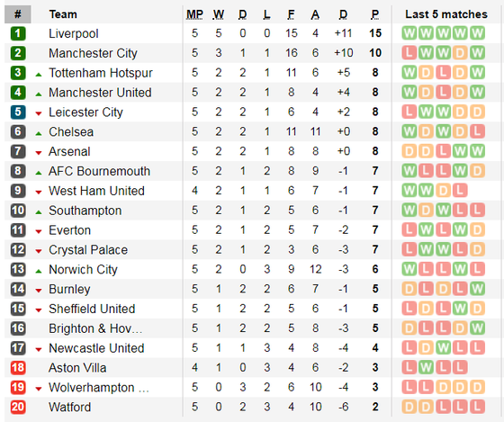
Task: Click the last green W badge in Burnley's row
Action: [477, 289]
